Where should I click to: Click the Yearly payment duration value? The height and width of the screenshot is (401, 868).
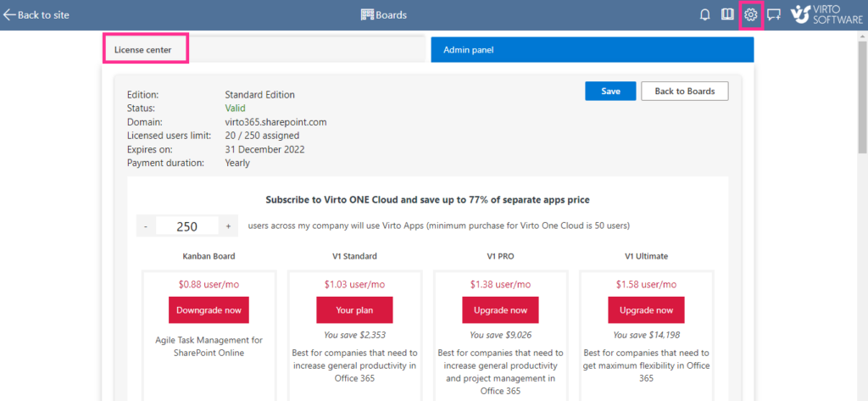pyautogui.click(x=237, y=164)
